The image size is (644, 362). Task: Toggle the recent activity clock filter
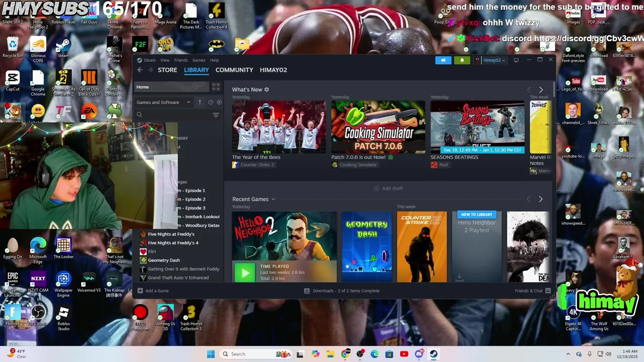coord(210,102)
